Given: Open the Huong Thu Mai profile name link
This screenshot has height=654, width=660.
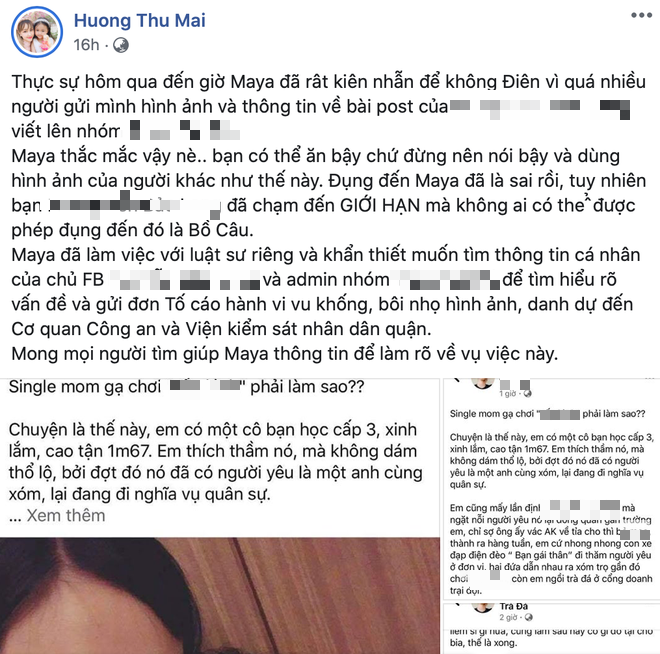Looking at the screenshot, I should coord(139,21).
